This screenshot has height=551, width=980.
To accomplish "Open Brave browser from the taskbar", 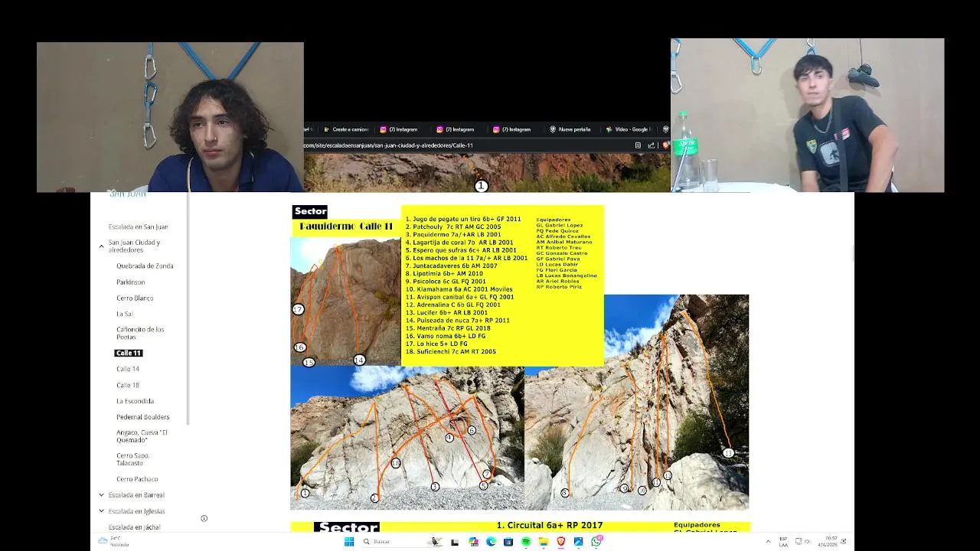I will [x=561, y=542].
